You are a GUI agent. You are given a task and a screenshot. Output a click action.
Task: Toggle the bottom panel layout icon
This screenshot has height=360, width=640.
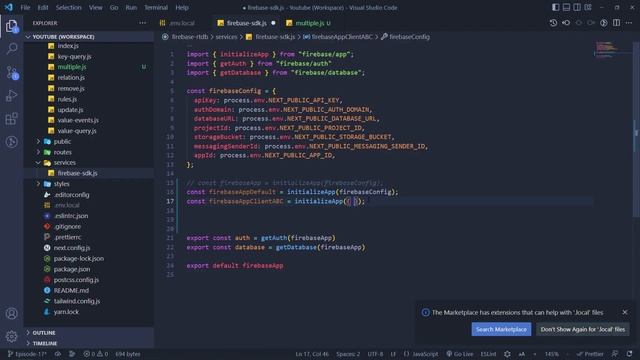tap(566, 7)
